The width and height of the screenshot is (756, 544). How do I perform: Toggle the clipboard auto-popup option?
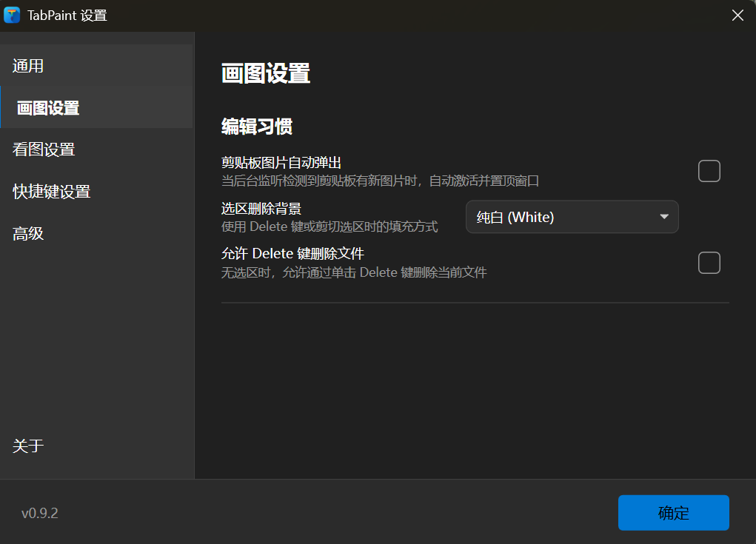point(709,170)
